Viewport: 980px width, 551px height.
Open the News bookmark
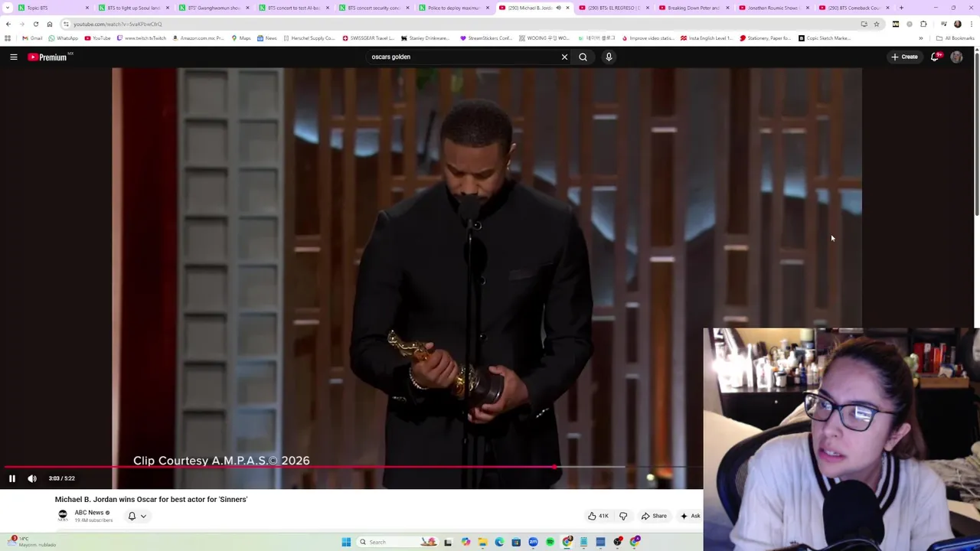click(x=266, y=38)
